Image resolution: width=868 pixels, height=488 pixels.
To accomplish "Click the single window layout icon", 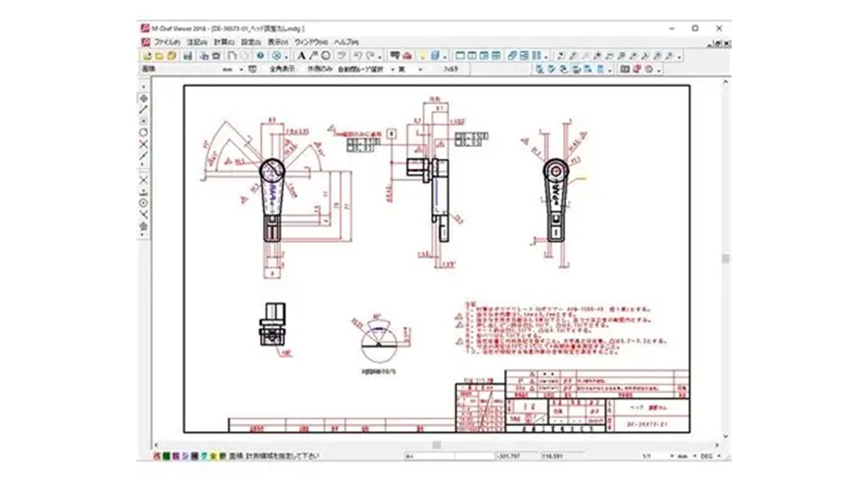I will point(460,56).
